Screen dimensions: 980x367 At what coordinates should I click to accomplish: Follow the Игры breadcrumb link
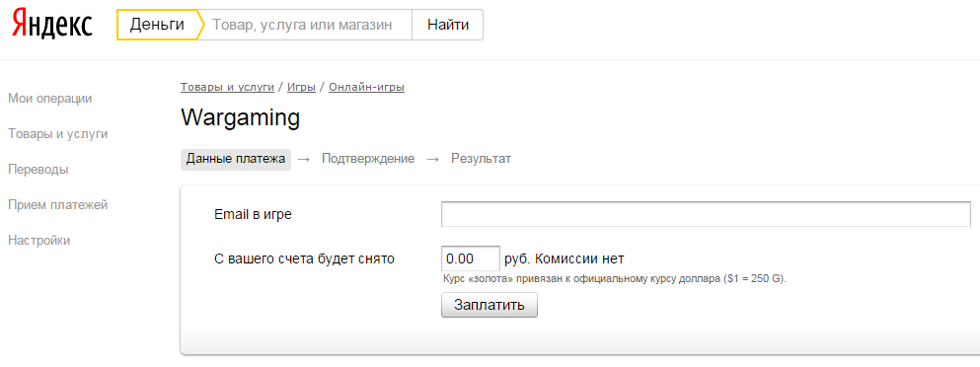[301, 87]
